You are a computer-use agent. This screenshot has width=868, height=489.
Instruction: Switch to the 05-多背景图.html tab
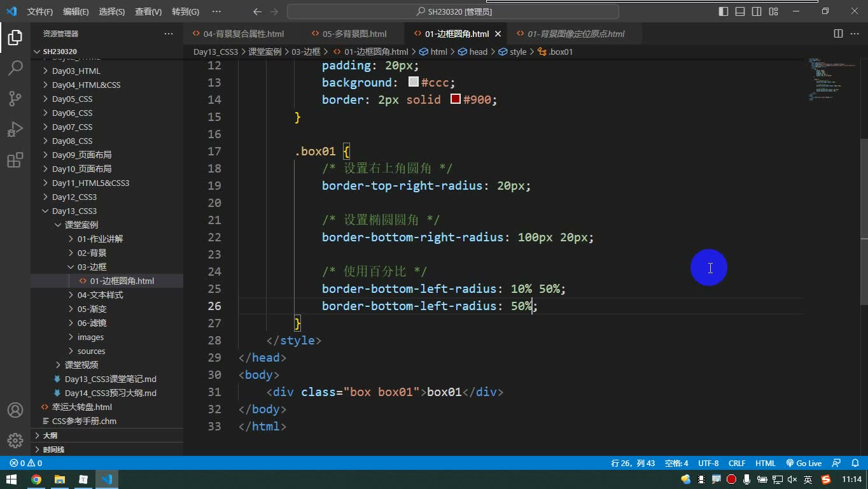point(354,34)
